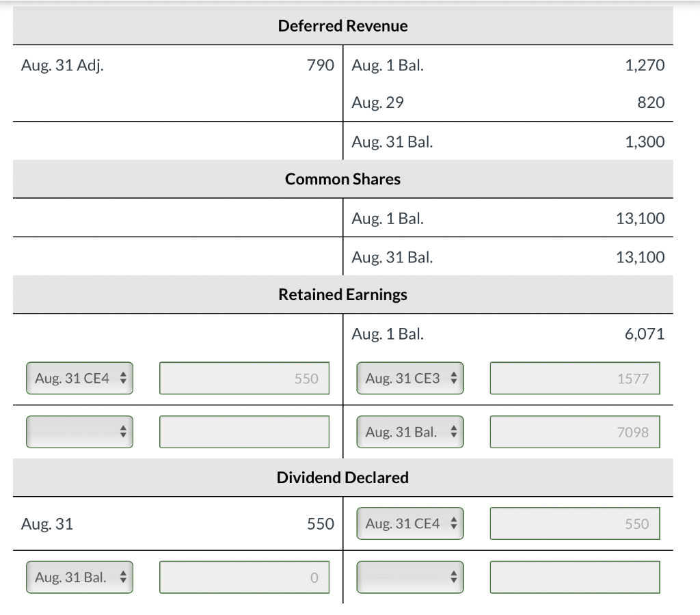Click the stepper arrows on Aug. 31 CE3 selector
The height and width of the screenshot is (615, 700).
tap(455, 377)
